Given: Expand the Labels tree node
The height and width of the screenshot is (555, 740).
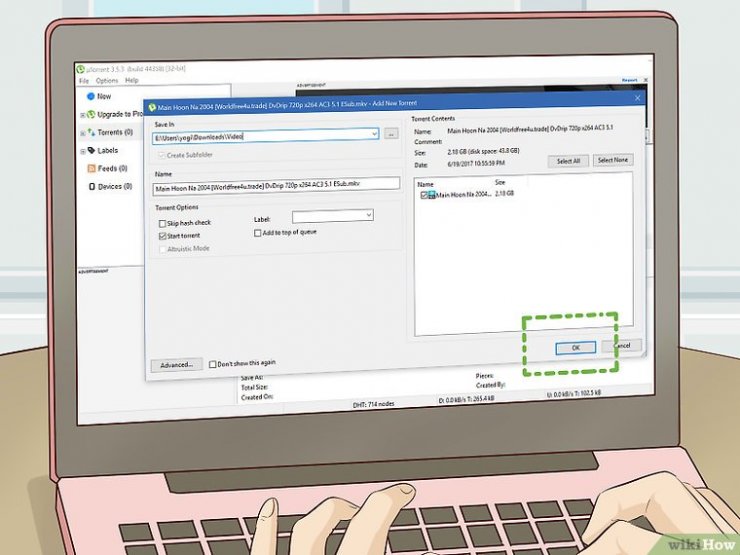Looking at the screenshot, I should (83, 151).
